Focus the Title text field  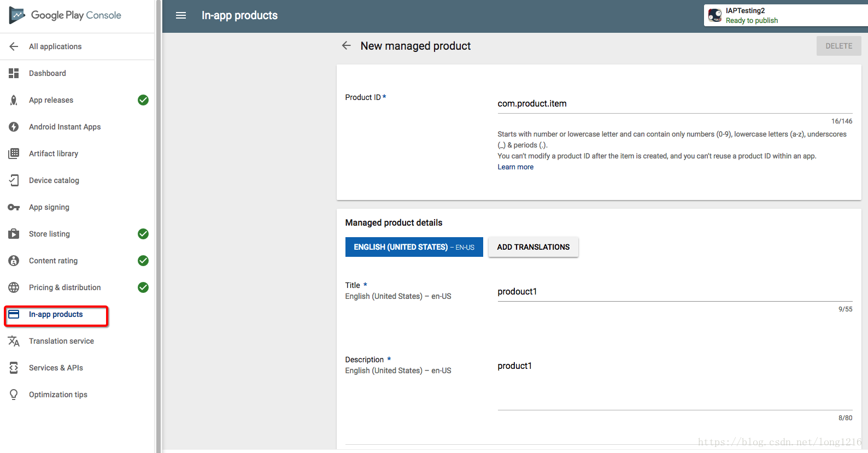(675, 292)
